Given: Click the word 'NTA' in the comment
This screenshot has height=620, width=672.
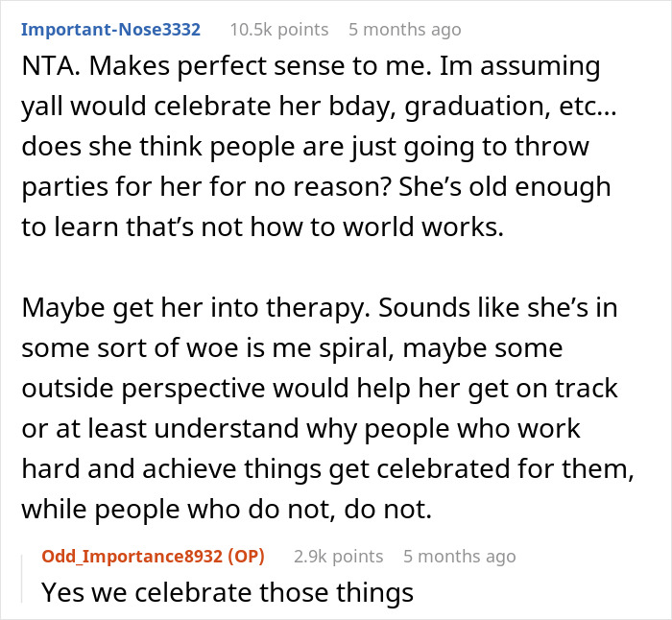Looking at the screenshot, I should pyautogui.click(x=48, y=68).
